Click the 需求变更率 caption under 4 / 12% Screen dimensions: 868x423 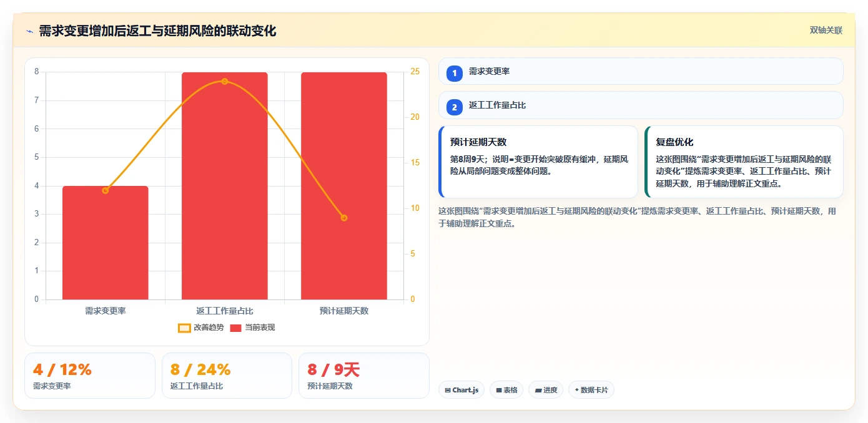pos(52,386)
